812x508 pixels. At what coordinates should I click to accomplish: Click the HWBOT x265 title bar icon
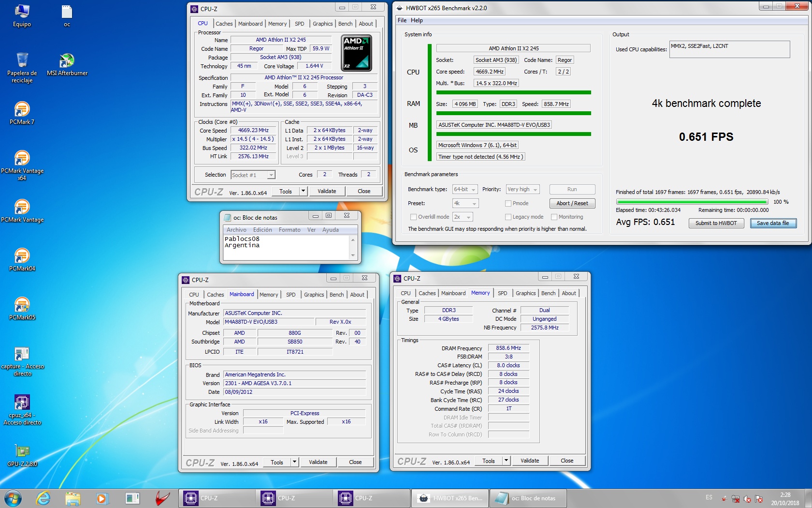click(x=400, y=8)
